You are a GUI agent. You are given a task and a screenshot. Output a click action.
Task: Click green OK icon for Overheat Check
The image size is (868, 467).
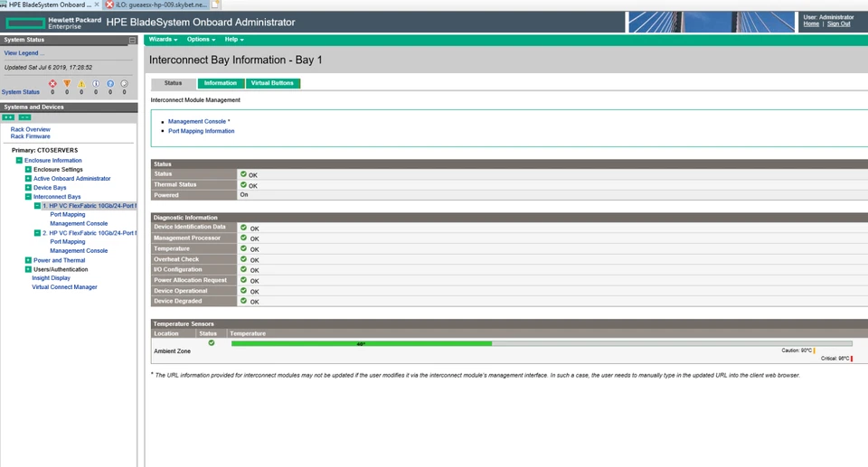(243, 259)
